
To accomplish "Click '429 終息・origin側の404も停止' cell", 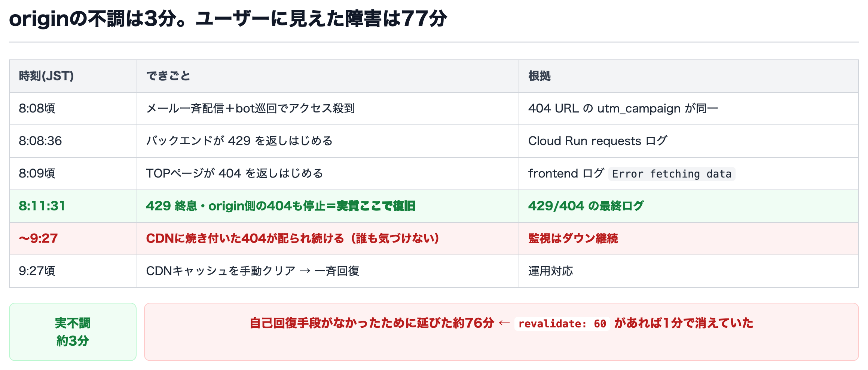I will 328,206.
